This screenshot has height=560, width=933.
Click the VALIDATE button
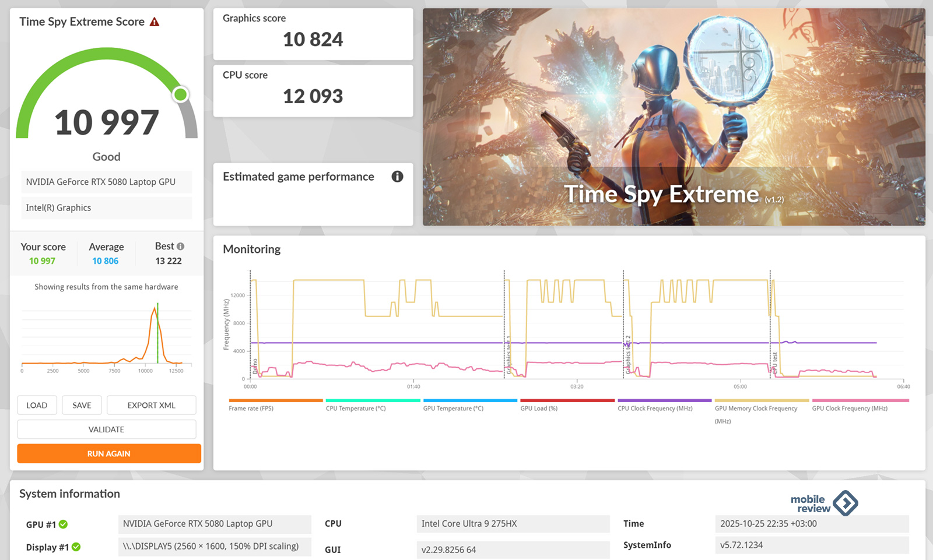point(106,429)
